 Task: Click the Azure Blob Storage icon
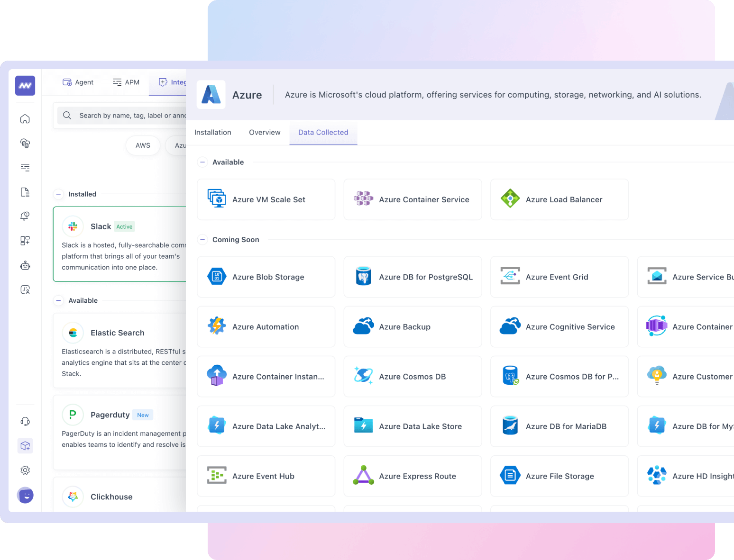(217, 277)
